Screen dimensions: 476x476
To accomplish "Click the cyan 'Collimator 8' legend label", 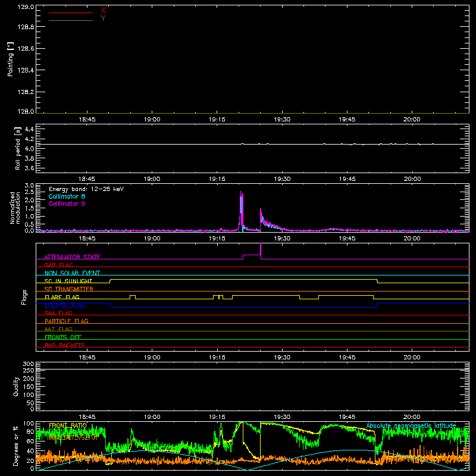I will 67,196.
